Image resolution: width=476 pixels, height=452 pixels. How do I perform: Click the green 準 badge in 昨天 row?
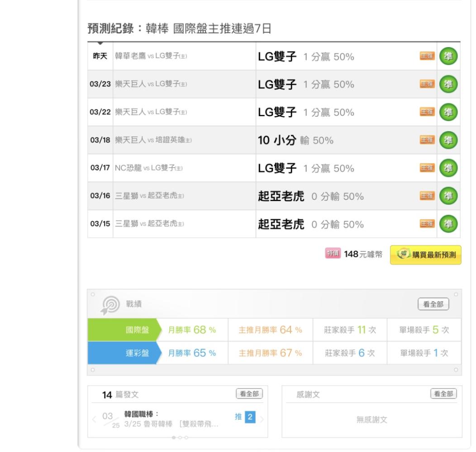point(448,56)
